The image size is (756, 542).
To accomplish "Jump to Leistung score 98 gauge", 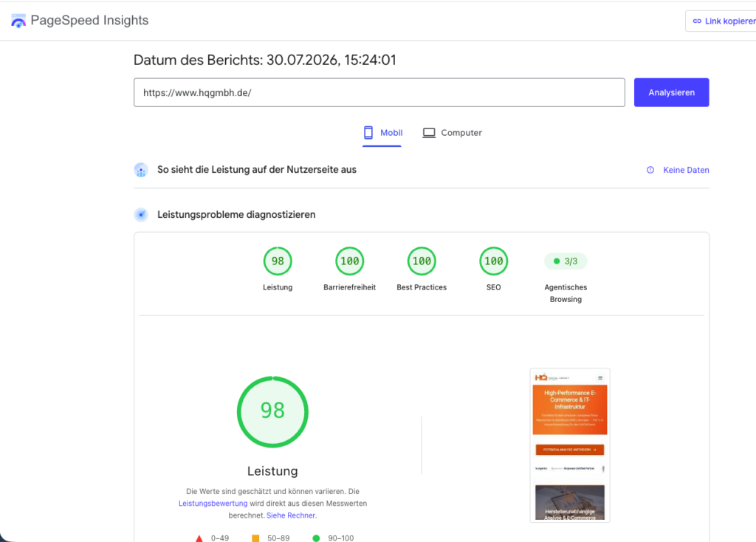I will tap(278, 261).
